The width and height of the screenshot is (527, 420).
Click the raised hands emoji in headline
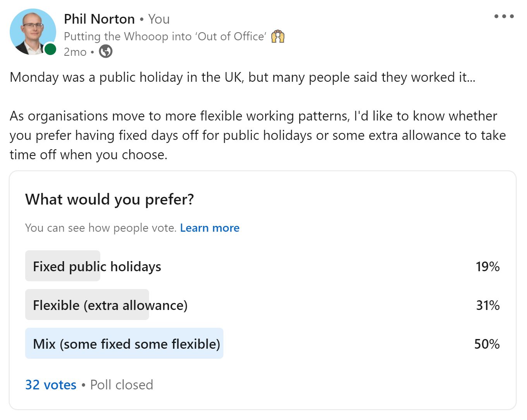coord(278,36)
